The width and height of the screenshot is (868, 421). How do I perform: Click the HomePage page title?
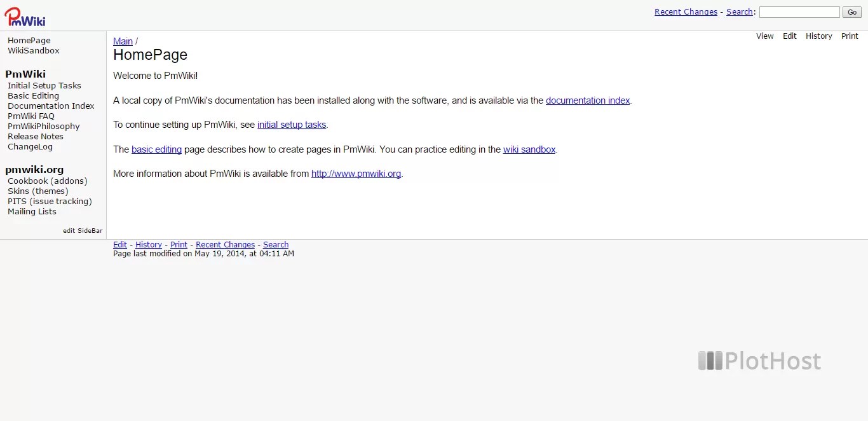150,55
